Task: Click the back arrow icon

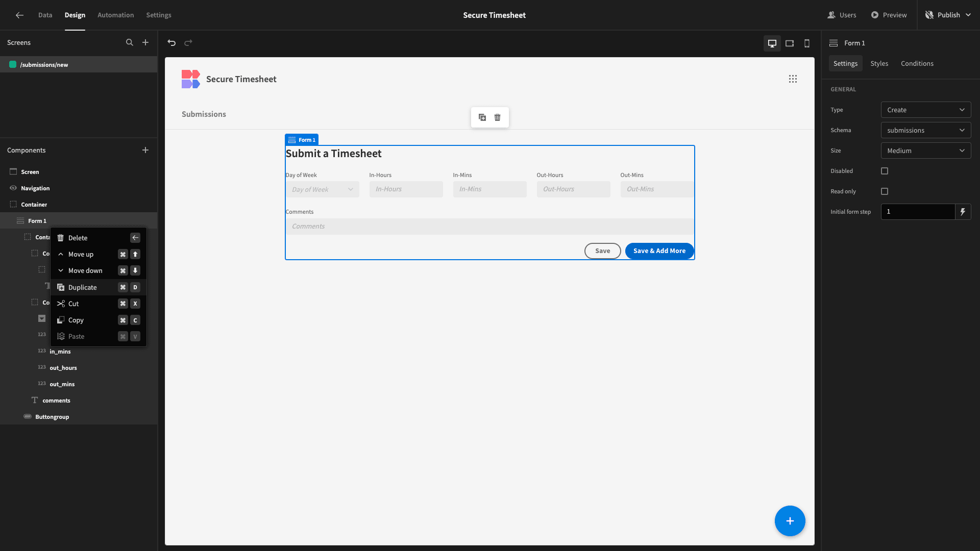Action: (19, 15)
